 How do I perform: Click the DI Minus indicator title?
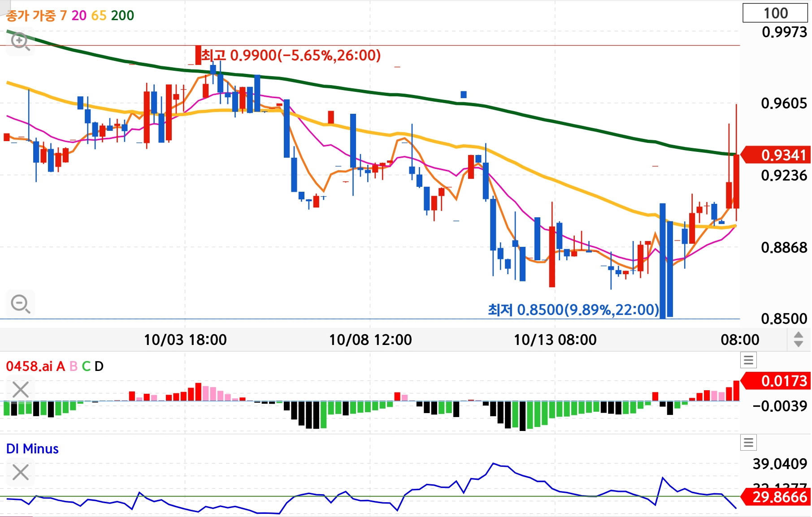coord(32,449)
